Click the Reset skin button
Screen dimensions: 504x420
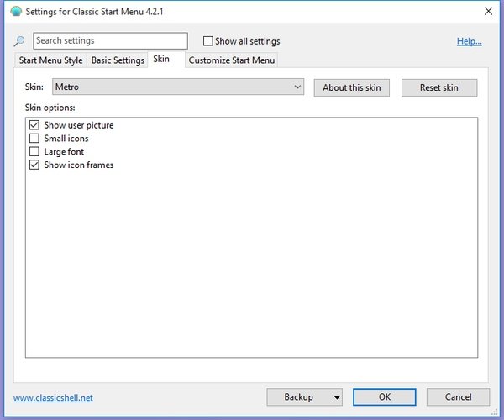pos(438,87)
